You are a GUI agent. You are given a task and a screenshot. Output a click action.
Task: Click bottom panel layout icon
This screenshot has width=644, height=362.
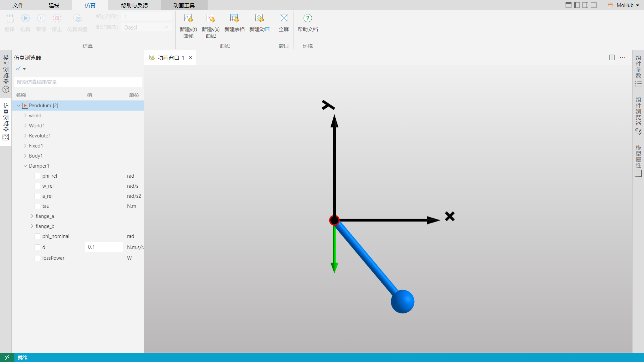(594, 5)
